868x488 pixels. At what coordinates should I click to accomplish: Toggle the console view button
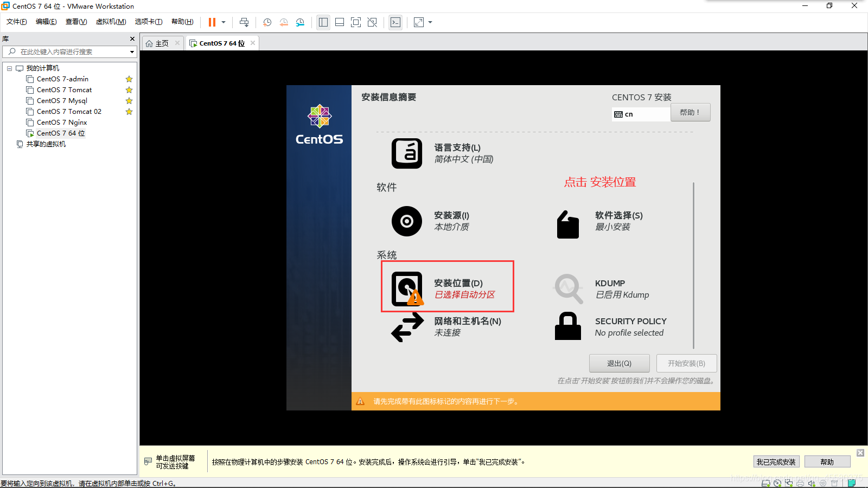click(395, 22)
